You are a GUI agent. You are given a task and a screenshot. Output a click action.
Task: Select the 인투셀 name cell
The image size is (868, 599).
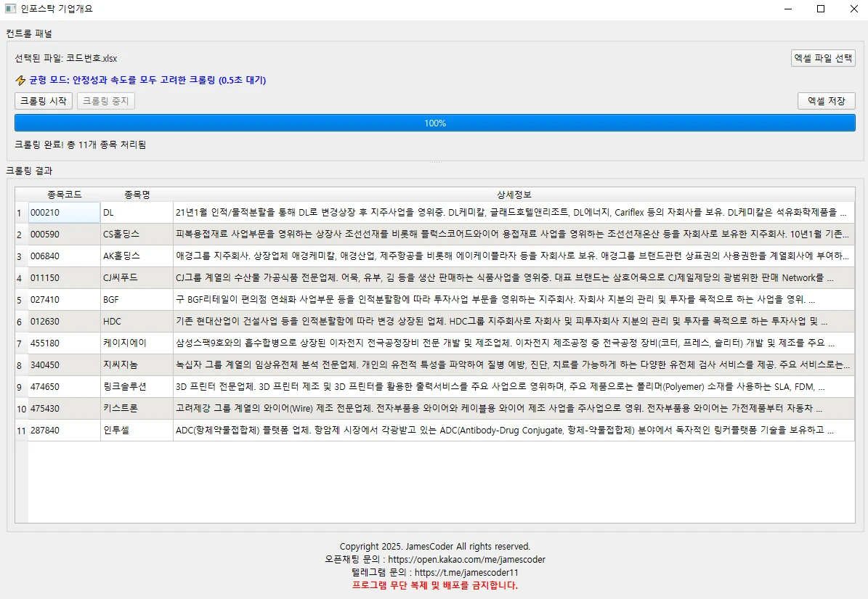coord(137,431)
